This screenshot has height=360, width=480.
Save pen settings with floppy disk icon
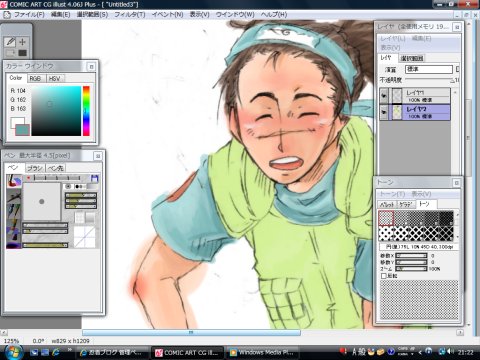[x=94, y=178]
